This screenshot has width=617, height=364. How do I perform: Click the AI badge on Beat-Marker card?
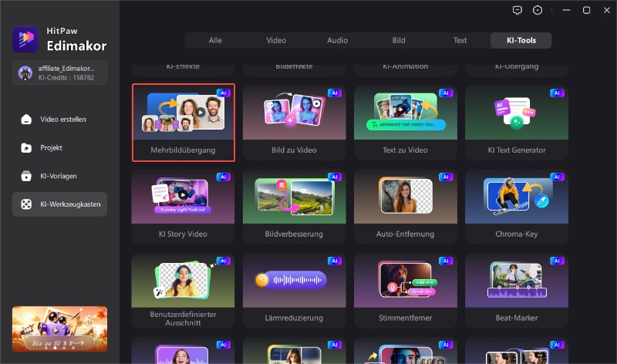click(557, 261)
